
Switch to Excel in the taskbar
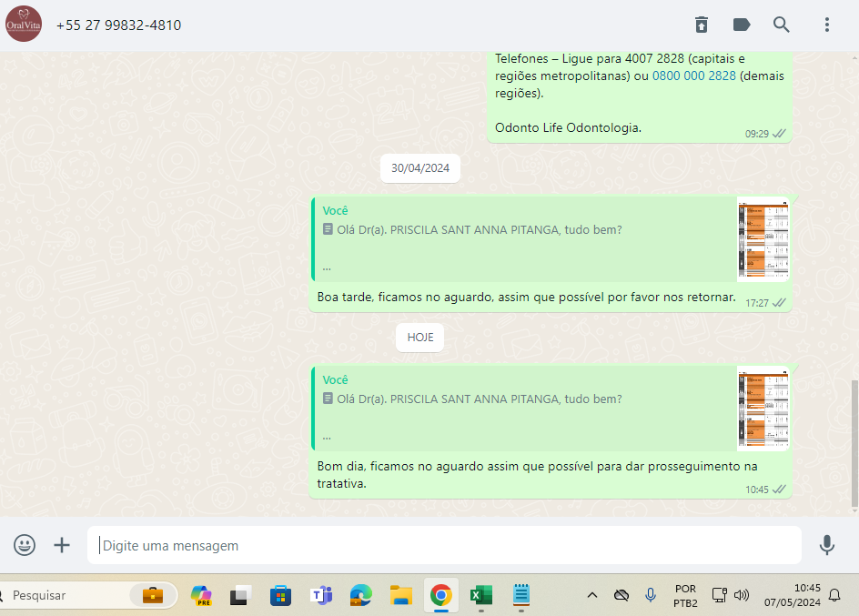coord(481,595)
